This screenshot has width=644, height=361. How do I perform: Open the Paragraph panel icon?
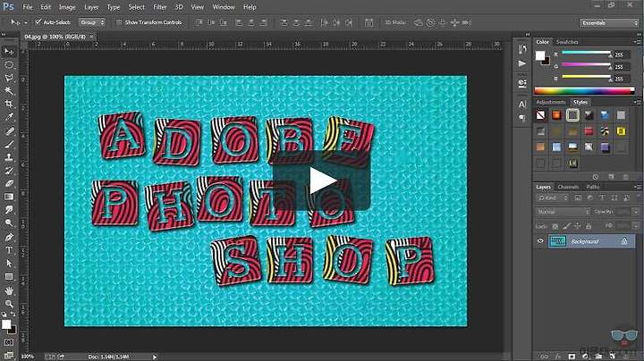point(522,118)
